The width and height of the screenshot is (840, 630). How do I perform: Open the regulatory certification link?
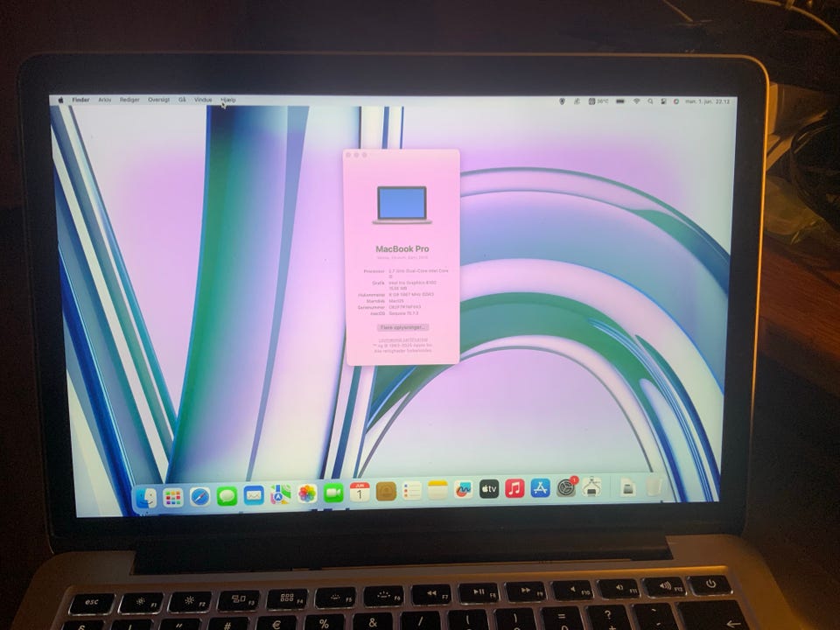(402, 339)
